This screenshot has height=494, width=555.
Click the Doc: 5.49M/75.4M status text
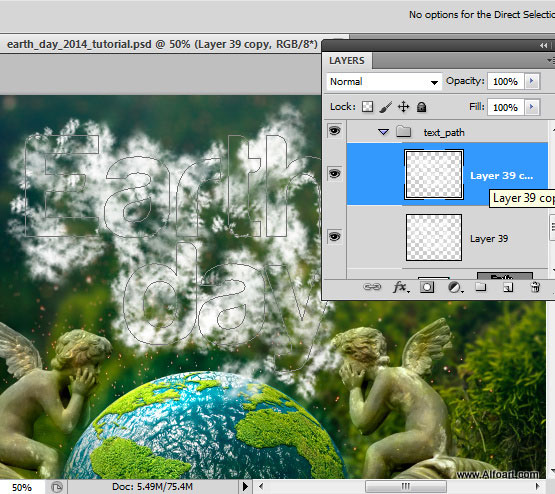[x=153, y=487]
